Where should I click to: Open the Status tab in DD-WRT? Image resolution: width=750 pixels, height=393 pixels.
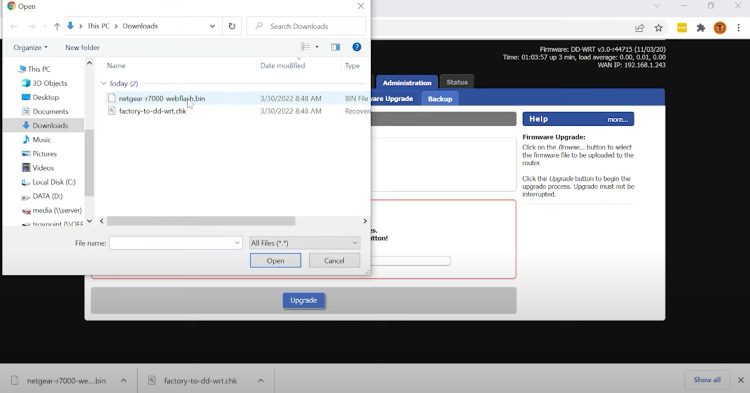coord(457,82)
